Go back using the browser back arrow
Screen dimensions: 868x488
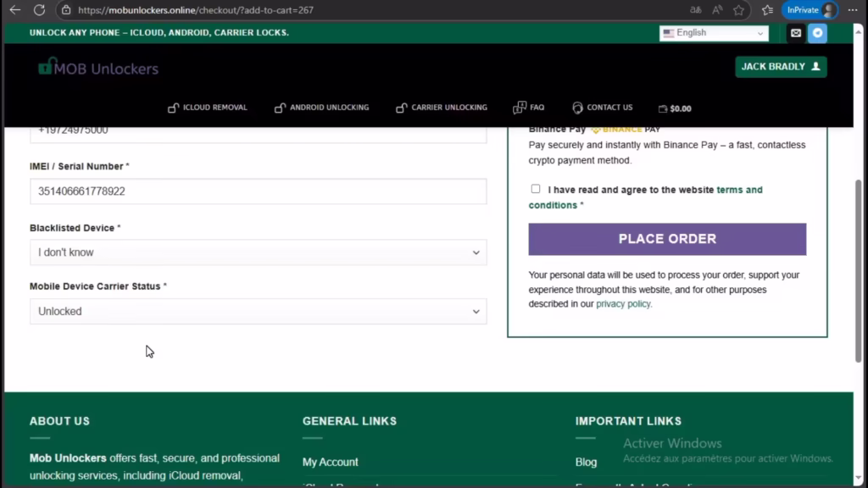[x=15, y=10]
